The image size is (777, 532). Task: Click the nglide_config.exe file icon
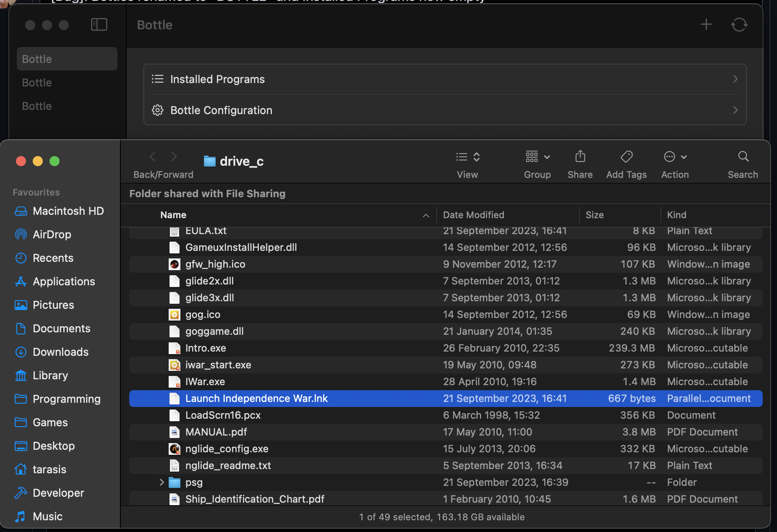175,449
